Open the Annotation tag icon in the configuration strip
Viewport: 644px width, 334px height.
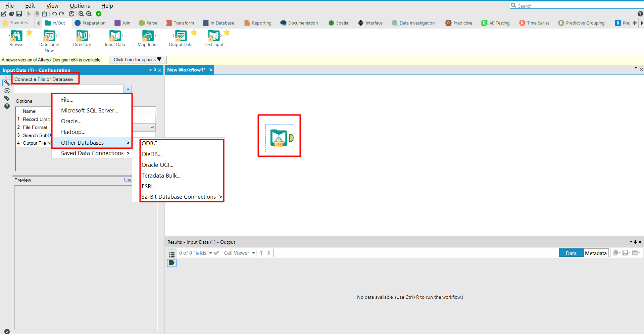(7, 98)
